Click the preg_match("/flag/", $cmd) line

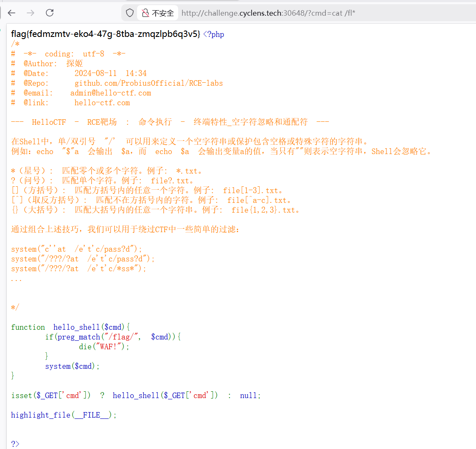click(x=113, y=337)
